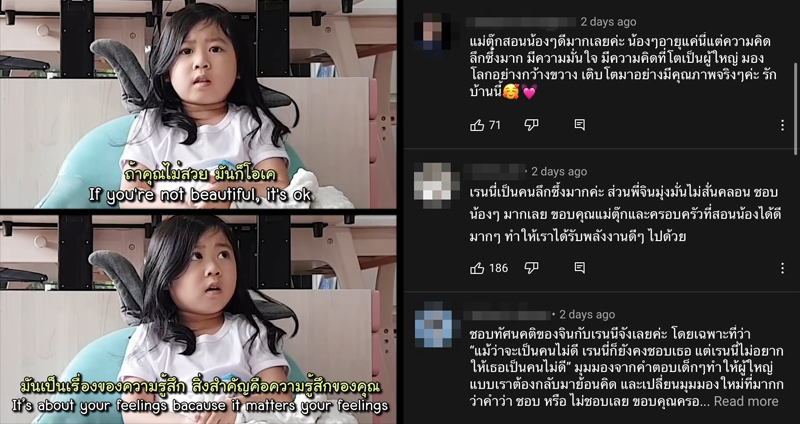
Task: Dislike the comment with 71 likes
Action: 531,125
